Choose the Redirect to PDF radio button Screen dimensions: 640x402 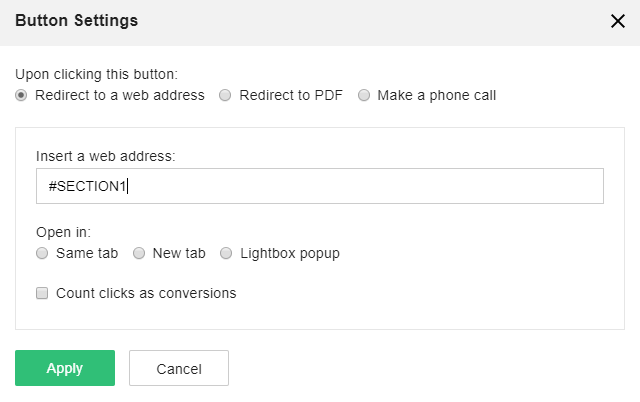226,96
